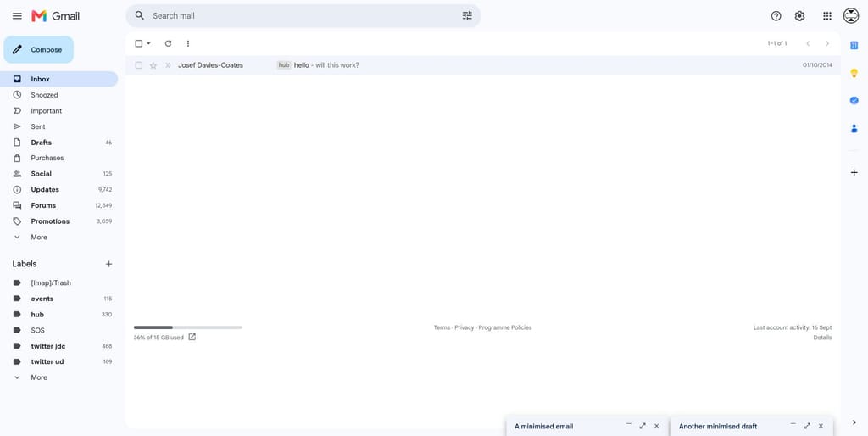Screen dimensions: 868x436
Task: Refresh the mail list
Action: 169,43
